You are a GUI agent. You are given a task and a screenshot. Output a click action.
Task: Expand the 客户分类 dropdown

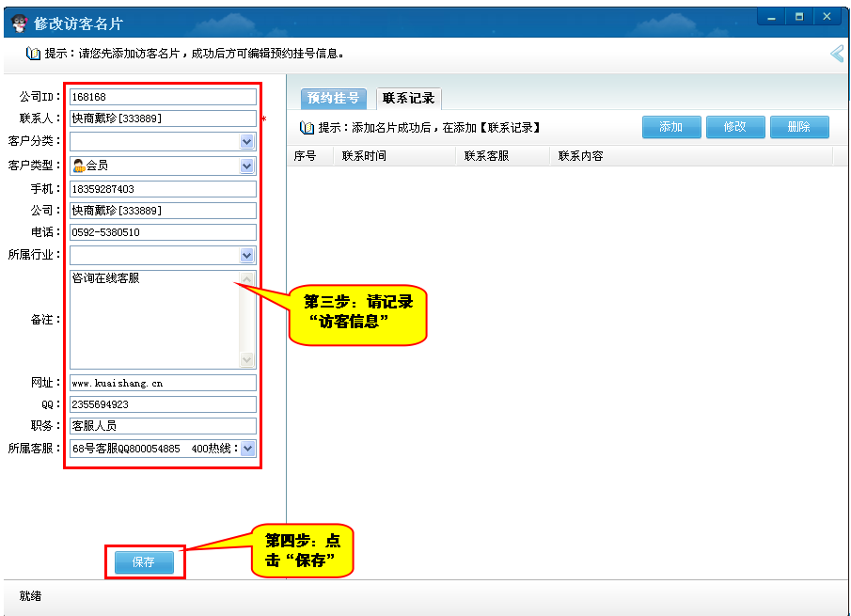coord(247,142)
